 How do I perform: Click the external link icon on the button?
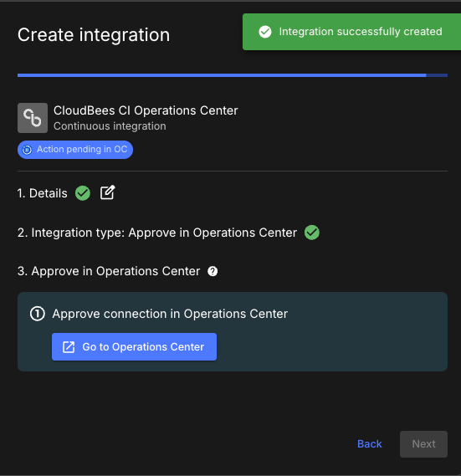click(69, 347)
